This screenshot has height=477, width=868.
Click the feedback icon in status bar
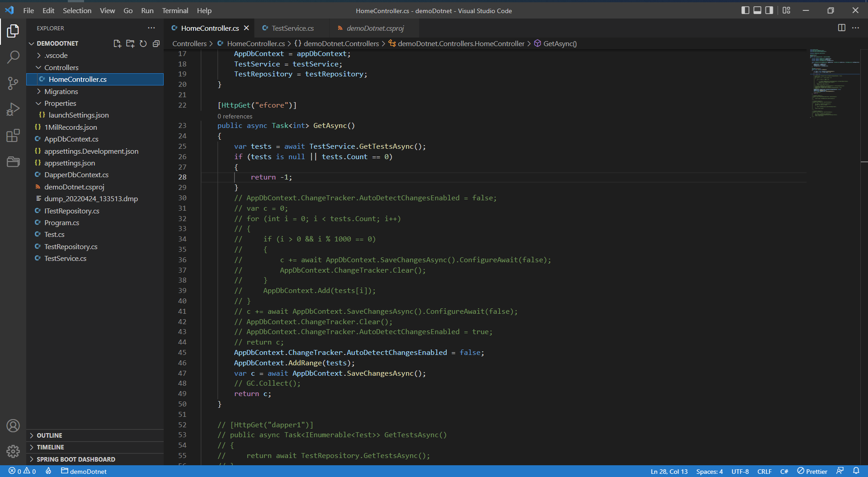click(840, 471)
